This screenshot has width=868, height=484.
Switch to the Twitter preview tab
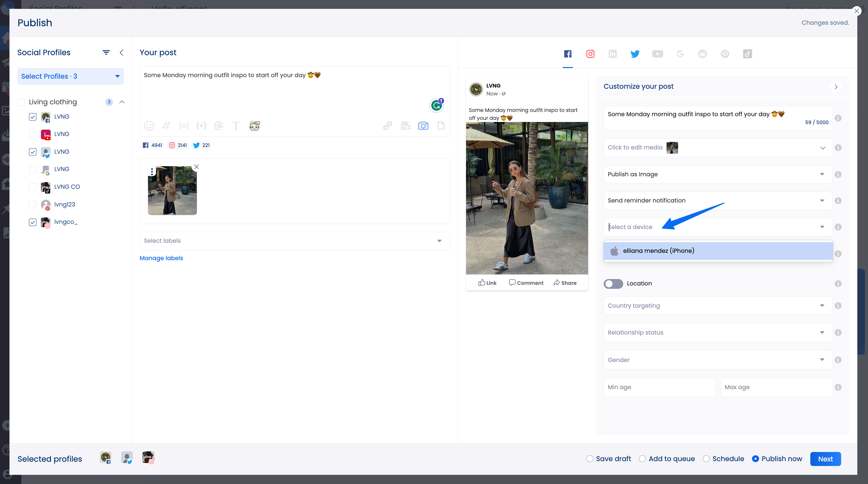pyautogui.click(x=635, y=54)
